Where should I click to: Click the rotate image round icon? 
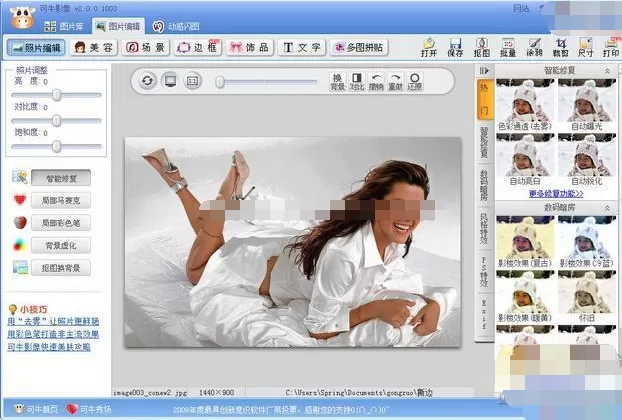148,81
